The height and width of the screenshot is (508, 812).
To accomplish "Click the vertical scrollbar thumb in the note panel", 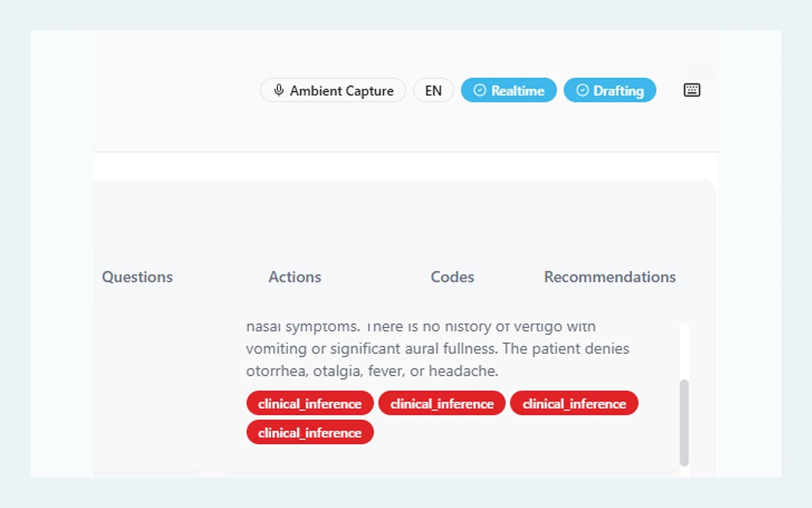I will click(x=684, y=423).
